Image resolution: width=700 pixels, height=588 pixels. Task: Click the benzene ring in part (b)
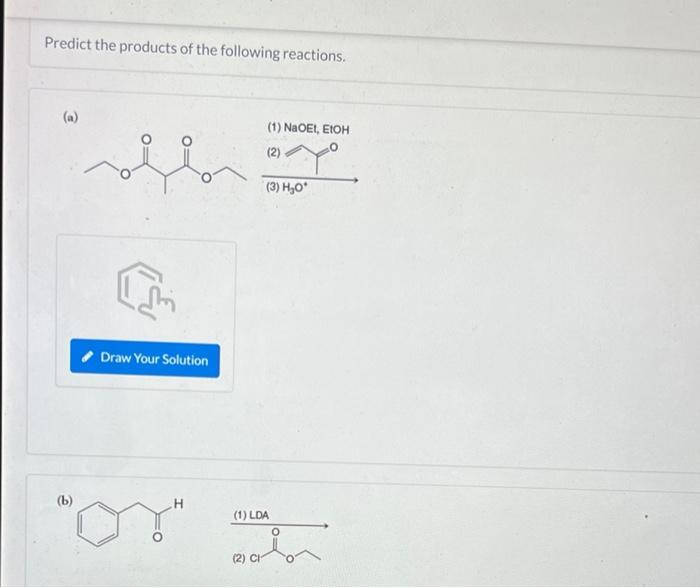tap(98, 524)
